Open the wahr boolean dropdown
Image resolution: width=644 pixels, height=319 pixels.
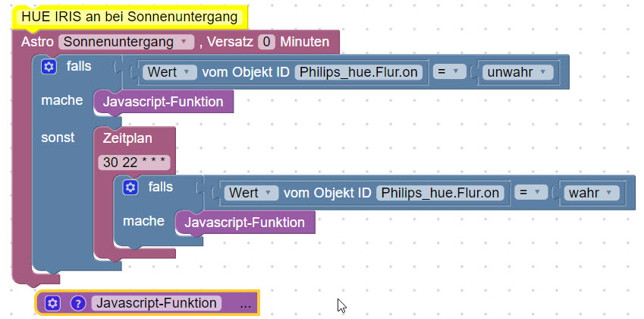[591, 193]
